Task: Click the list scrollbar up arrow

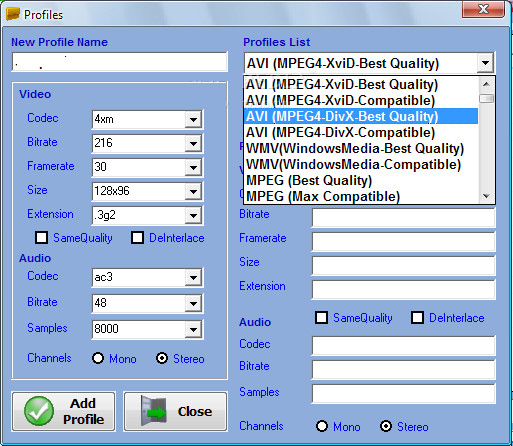Action: point(486,84)
